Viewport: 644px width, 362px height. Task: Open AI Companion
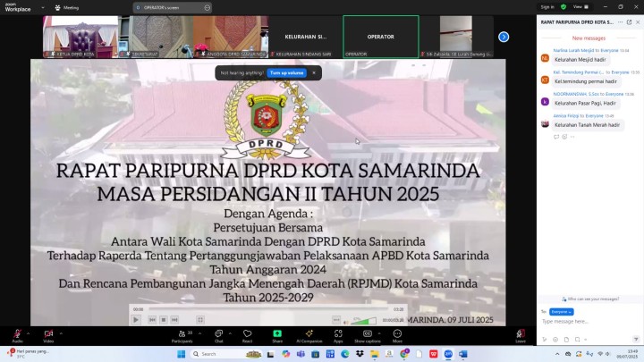click(309, 336)
